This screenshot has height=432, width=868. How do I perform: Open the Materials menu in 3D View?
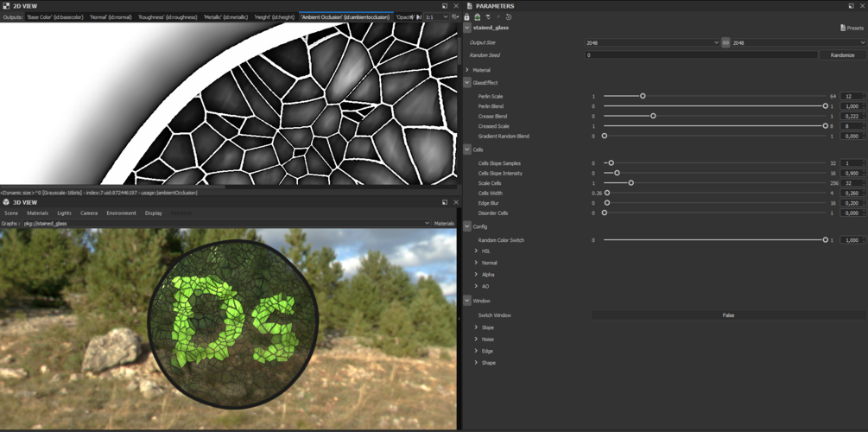[x=38, y=213]
